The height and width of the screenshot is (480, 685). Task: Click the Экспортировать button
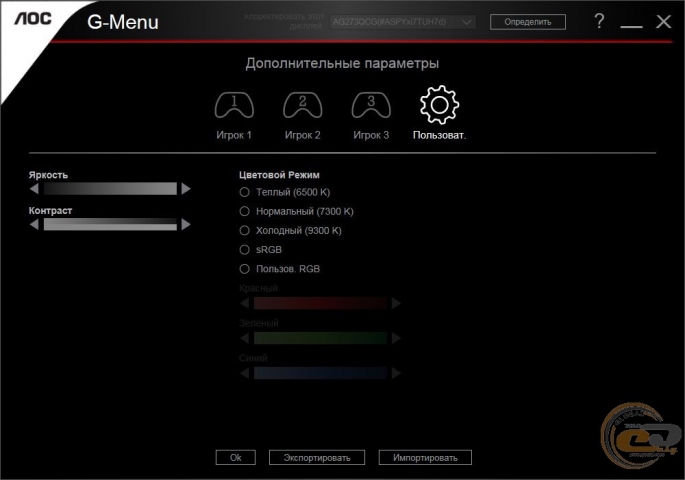coord(317,458)
